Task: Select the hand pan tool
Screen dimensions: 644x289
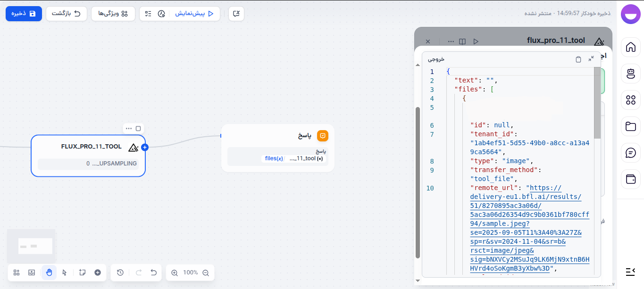Action: (x=49, y=272)
